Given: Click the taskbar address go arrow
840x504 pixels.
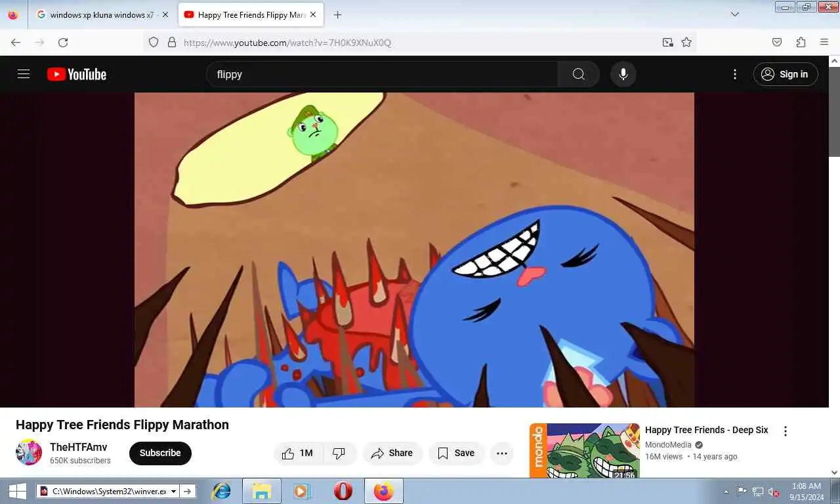Looking at the screenshot, I should tap(188, 491).
